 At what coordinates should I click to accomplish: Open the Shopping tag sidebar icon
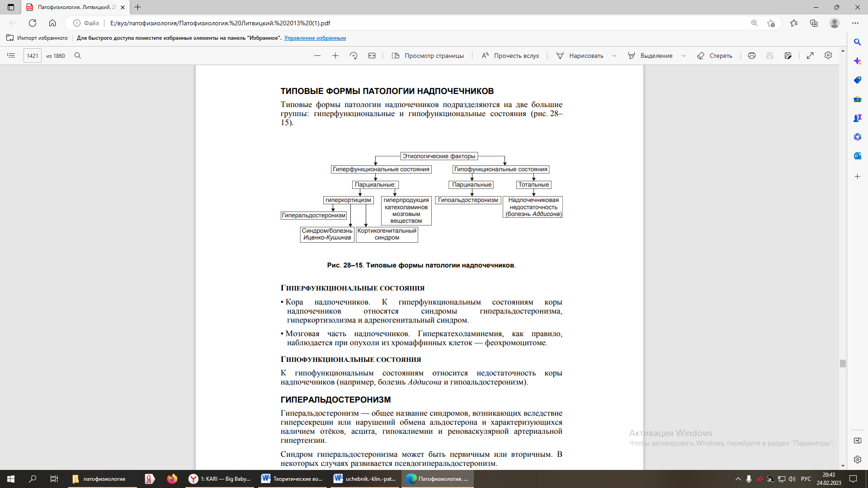(857, 80)
